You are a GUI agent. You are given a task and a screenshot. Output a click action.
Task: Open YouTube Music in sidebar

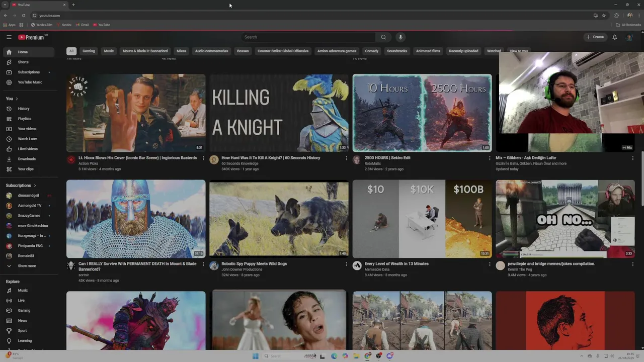[28, 82]
